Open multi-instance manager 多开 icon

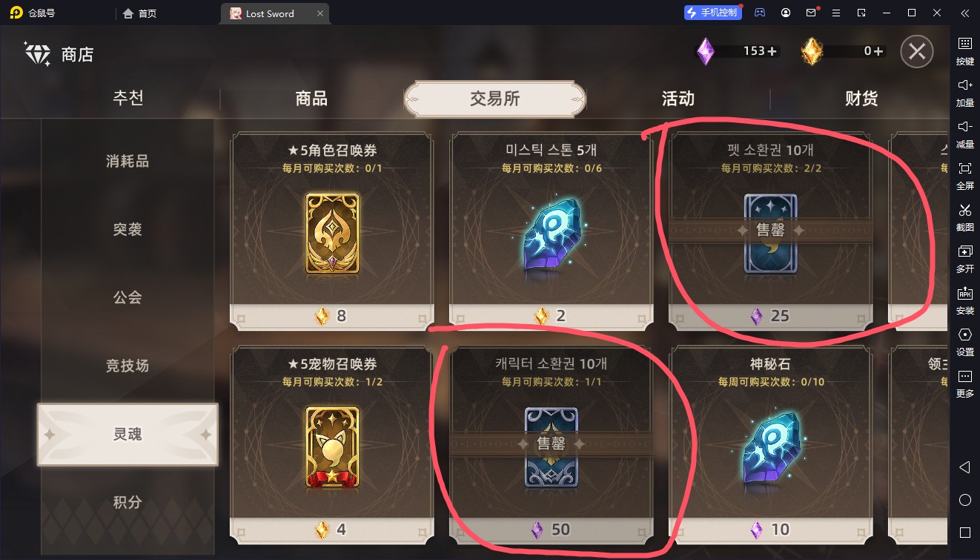(964, 259)
